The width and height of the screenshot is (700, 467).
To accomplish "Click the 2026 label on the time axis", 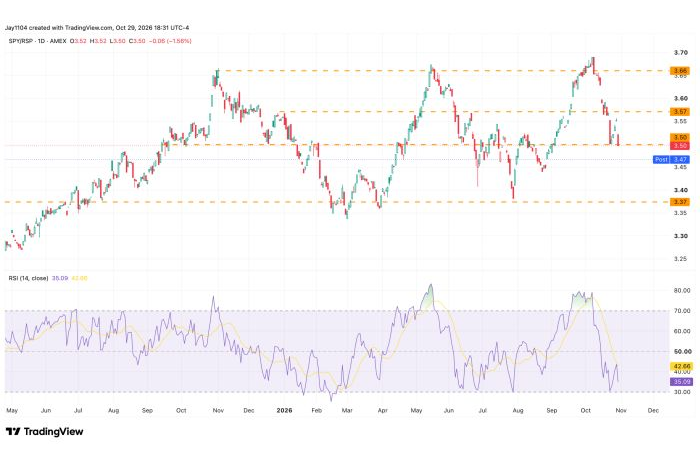I will click(284, 410).
